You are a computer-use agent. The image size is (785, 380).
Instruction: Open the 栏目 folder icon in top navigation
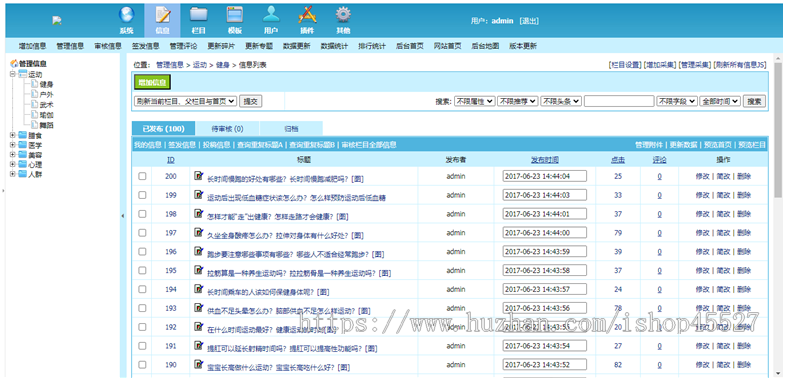pos(199,15)
